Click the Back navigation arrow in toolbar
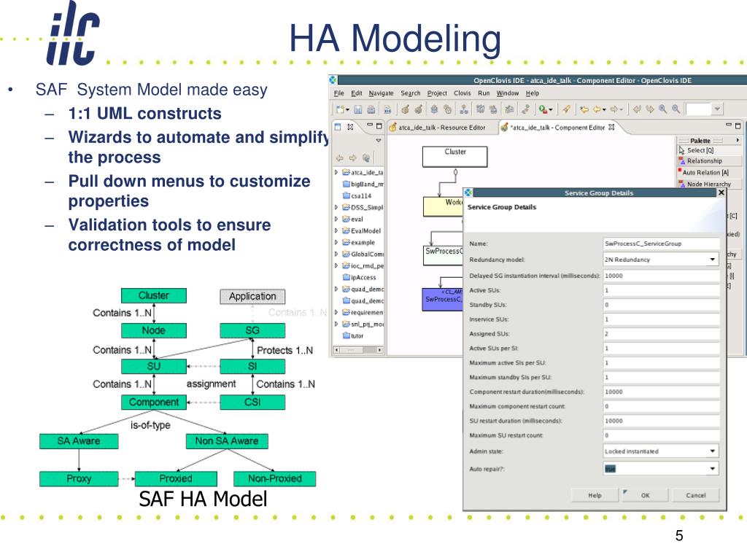747x560 pixels. [598, 109]
